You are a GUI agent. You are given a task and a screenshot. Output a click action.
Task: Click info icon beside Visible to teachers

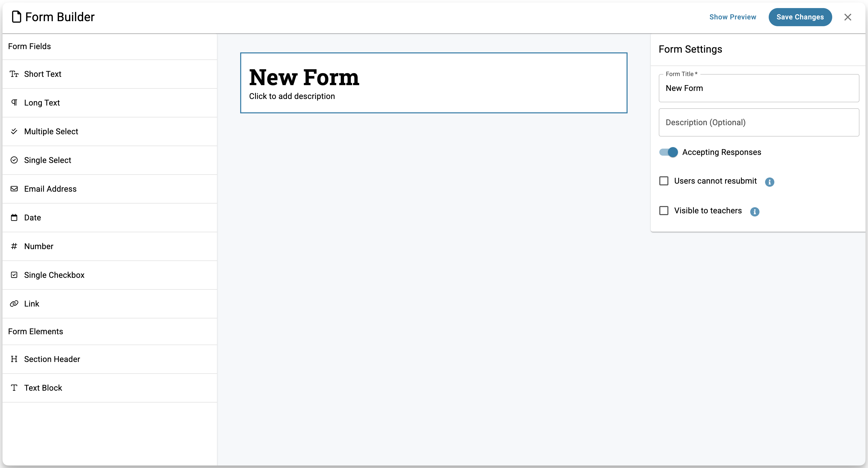(x=754, y=211)
